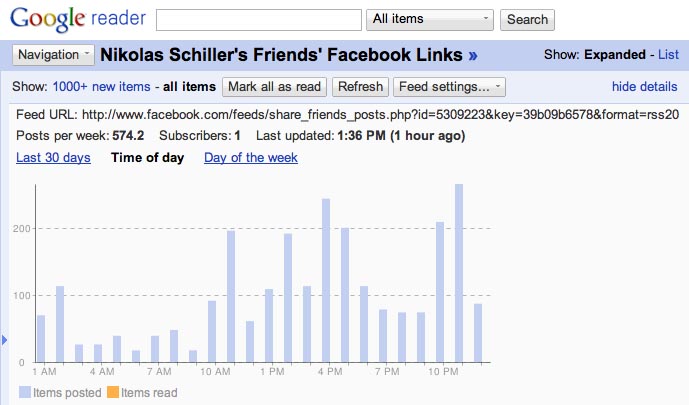Refresh the feed with the Refresh button
Image resolution: width=689 pixels, height=405 pixels.
pyautogui.click(x=360, y=87)
